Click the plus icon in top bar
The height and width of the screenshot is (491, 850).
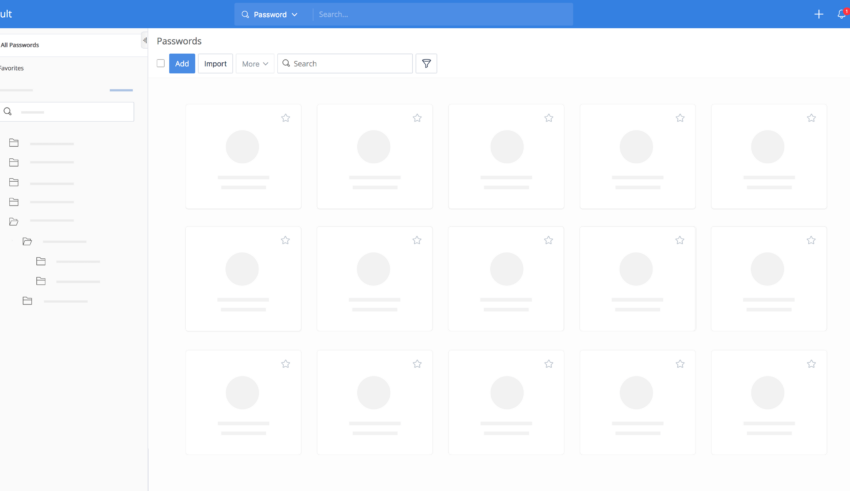pyautogui.click(x=819, y=14)
